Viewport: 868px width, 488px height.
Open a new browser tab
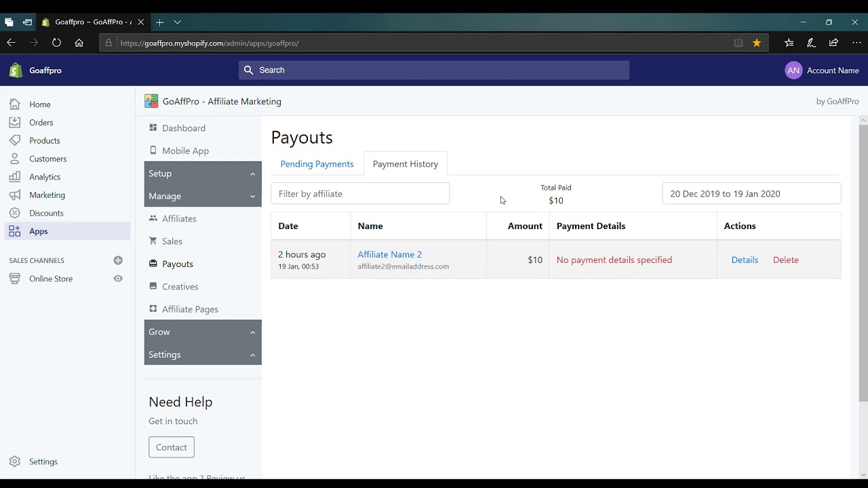(x=159, y=22)
